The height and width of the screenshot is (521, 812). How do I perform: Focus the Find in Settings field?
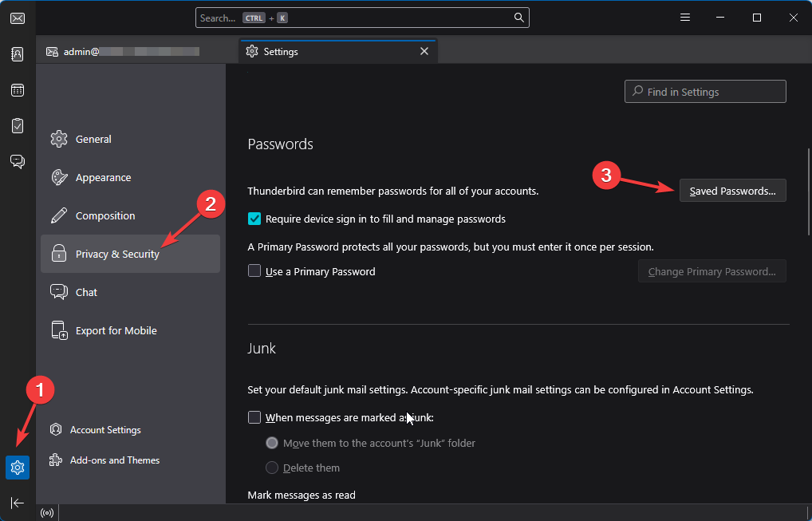705,92
